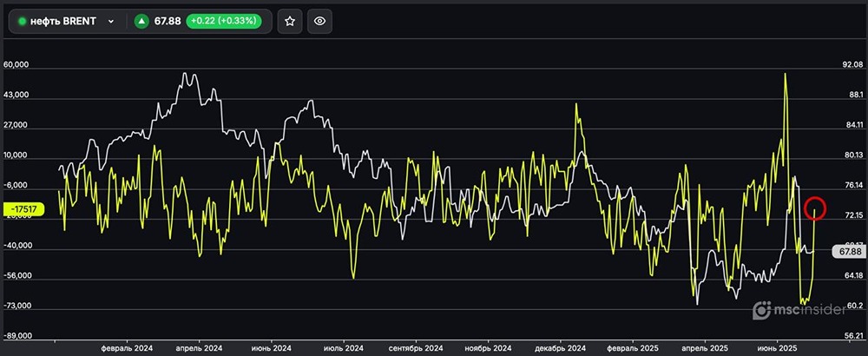Screen dimensions: 868x356
Task: Click the апрель 2025 date label
Action: 706,347
